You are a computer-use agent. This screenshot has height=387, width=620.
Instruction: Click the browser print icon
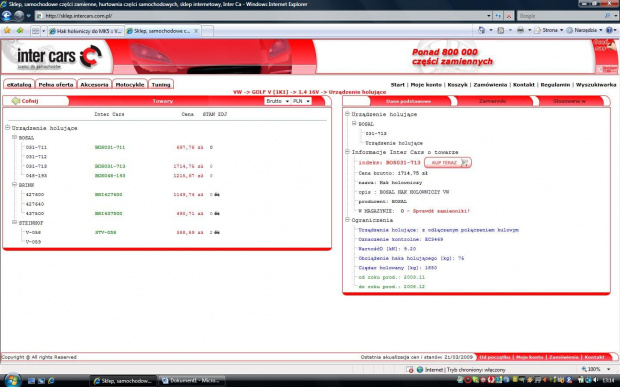coord(520,30)
